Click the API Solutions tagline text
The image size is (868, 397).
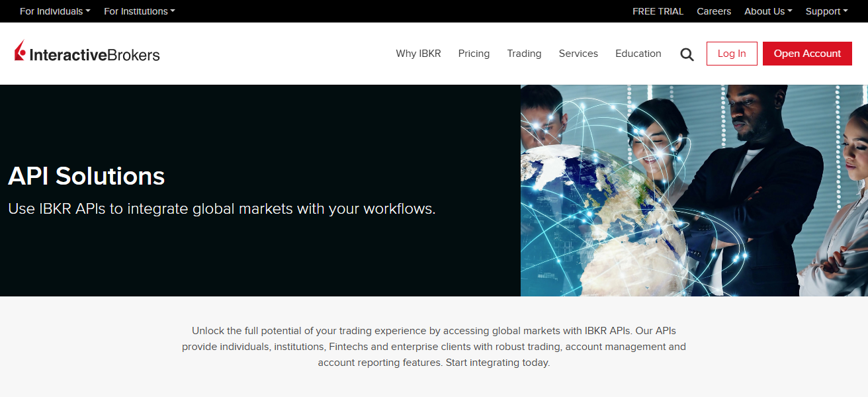(222, 208)
